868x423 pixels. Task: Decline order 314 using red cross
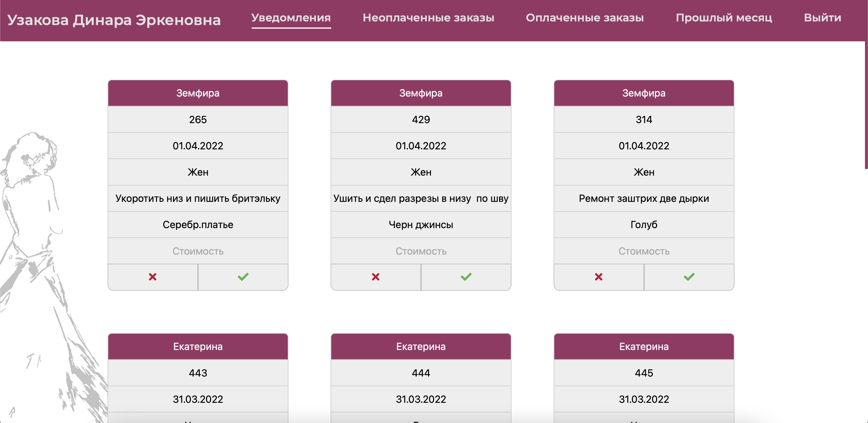click(599, 277)
